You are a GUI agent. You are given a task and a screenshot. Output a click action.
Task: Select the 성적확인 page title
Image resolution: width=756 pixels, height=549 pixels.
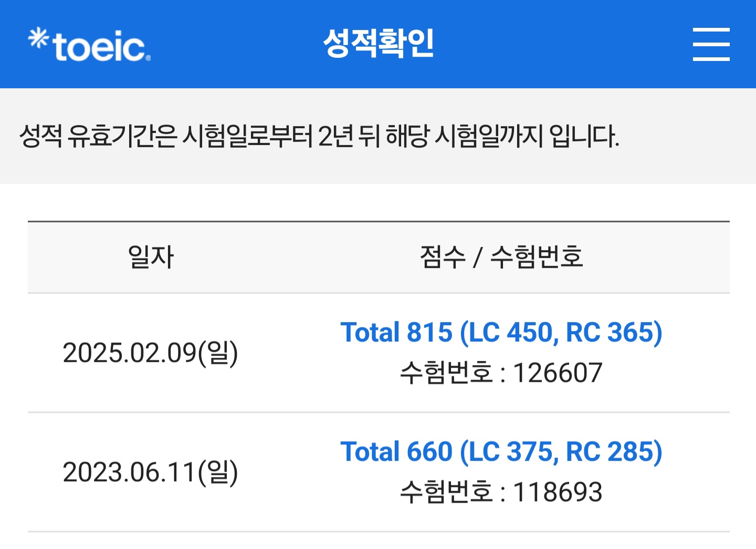[379, 43]
